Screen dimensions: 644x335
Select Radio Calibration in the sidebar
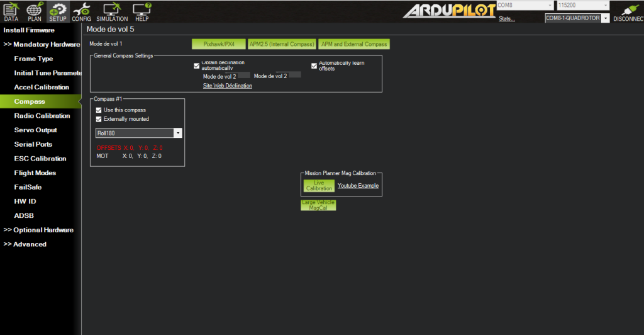click(x=42, y=116)
